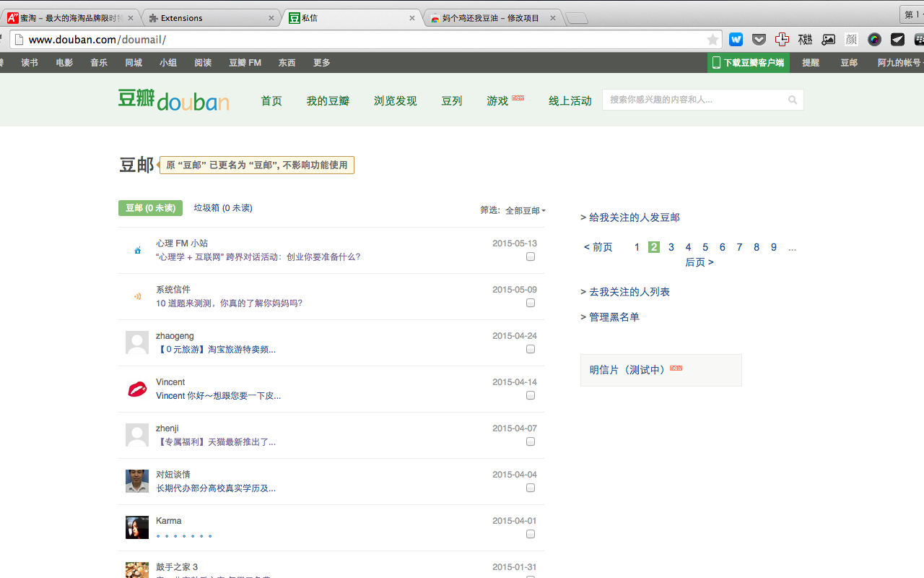Switch to the 垃圾箱 (0 未读) tab

[x=223, y=208]
